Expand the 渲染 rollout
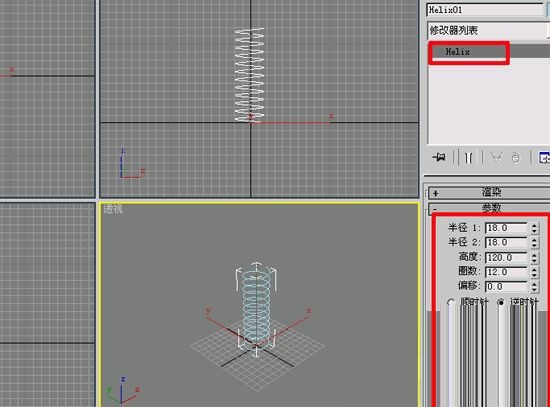The width and height of the screenshot is (550, 407). tap(489, 192)
